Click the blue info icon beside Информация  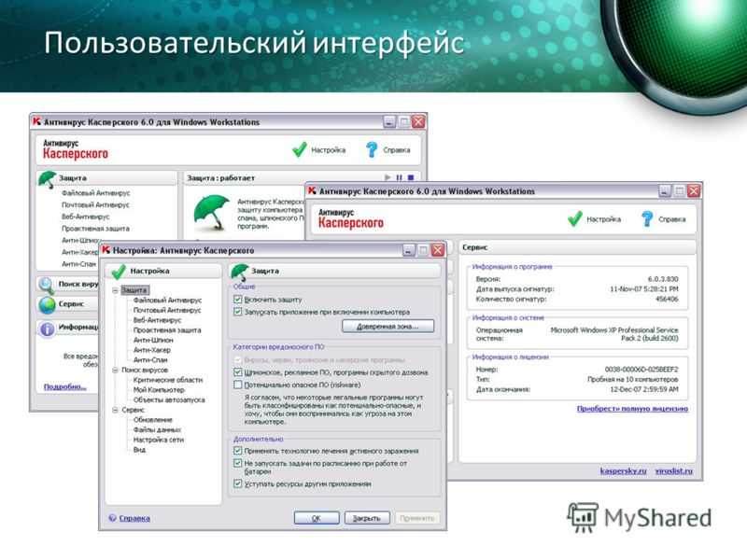coord(47,329)
